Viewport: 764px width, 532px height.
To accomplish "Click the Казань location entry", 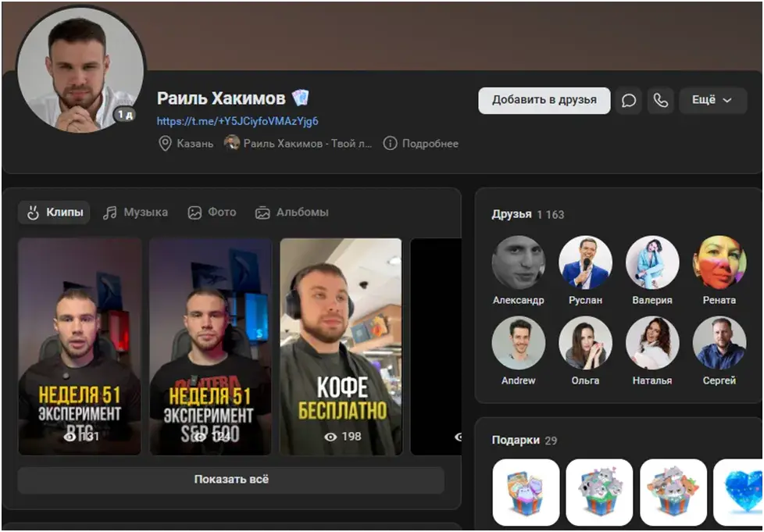I will [x=186, y=144].
